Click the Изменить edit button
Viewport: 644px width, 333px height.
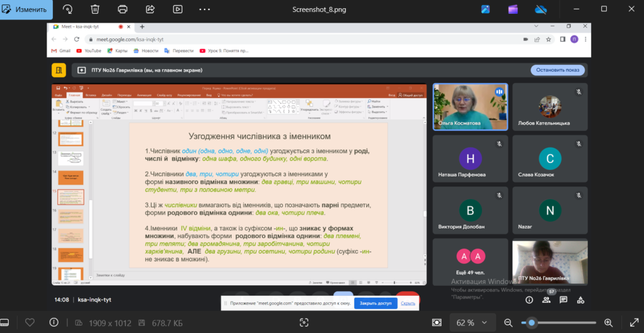pos(25,9)
